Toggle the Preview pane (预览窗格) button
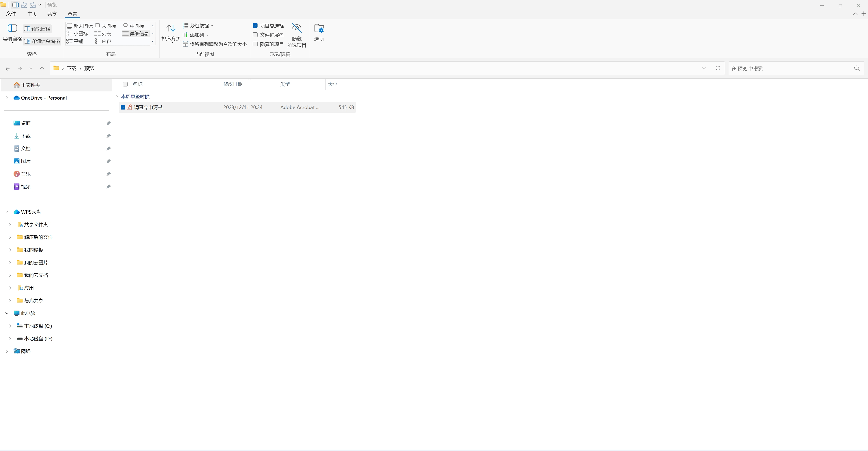Viewport: 868px width, 451px height. pos(37,29)
